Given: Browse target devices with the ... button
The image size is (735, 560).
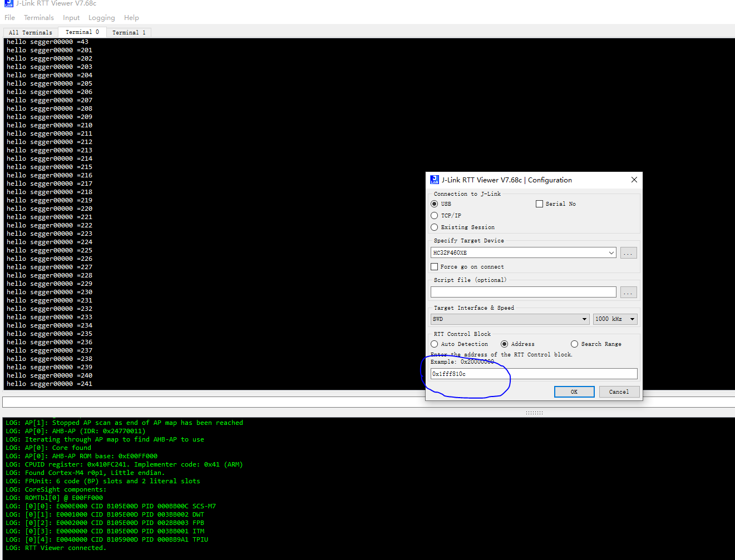Looking at the screenshot, I should 628,252.
